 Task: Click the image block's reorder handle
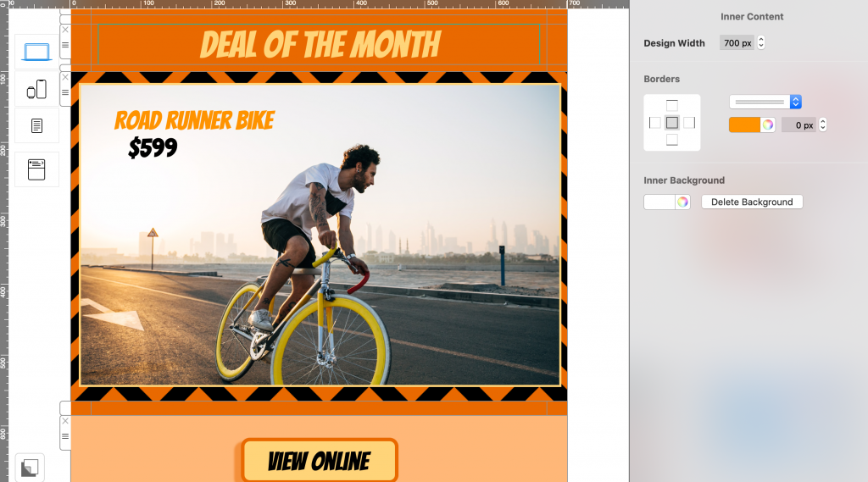click(65, 92)
